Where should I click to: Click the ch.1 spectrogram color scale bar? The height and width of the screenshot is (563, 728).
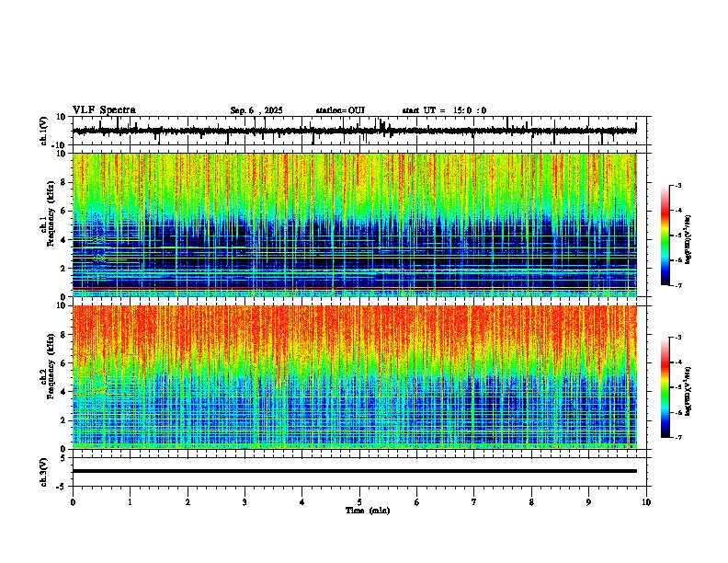point(665,236)
